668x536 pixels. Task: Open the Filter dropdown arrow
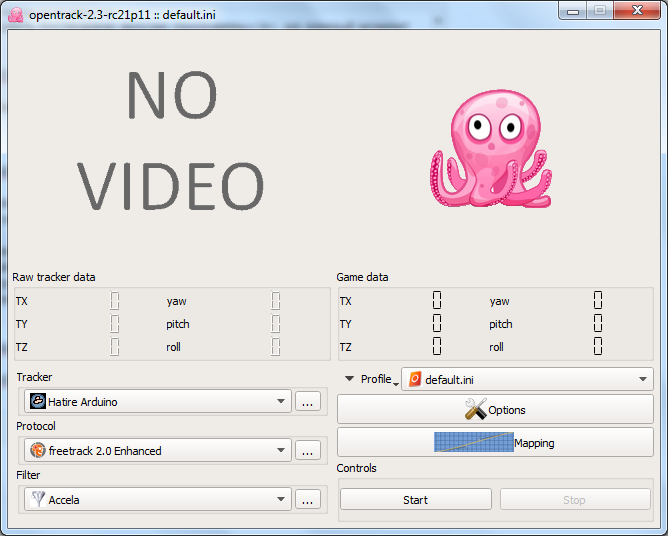(281, 499)
